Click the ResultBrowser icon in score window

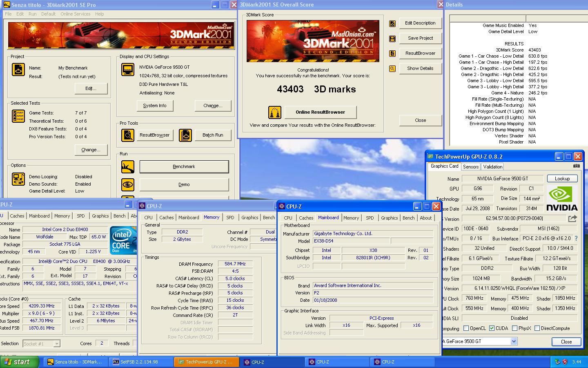(392, 54)
